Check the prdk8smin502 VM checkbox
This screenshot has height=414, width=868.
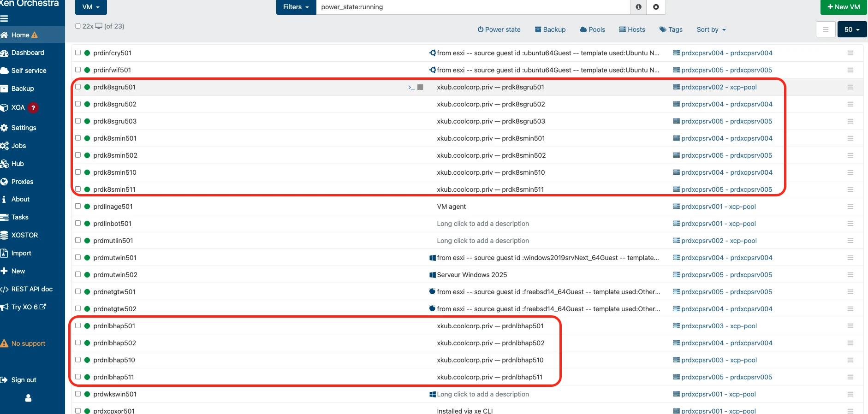pyautogui.click(x=78, y=155)
